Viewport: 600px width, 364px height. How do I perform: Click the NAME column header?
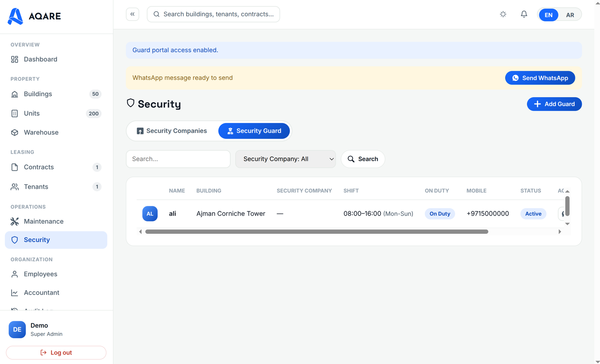click(x=177, y=191)
